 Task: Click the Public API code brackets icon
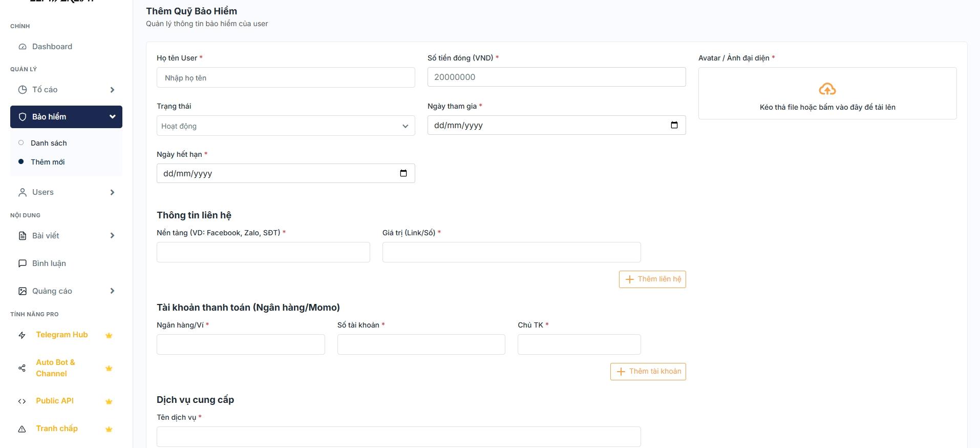coord(22,401)
